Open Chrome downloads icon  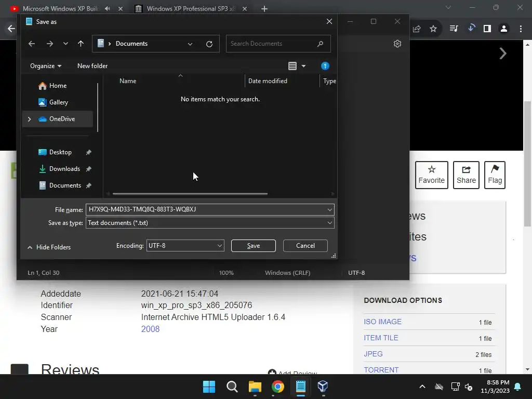click(471, 28)
